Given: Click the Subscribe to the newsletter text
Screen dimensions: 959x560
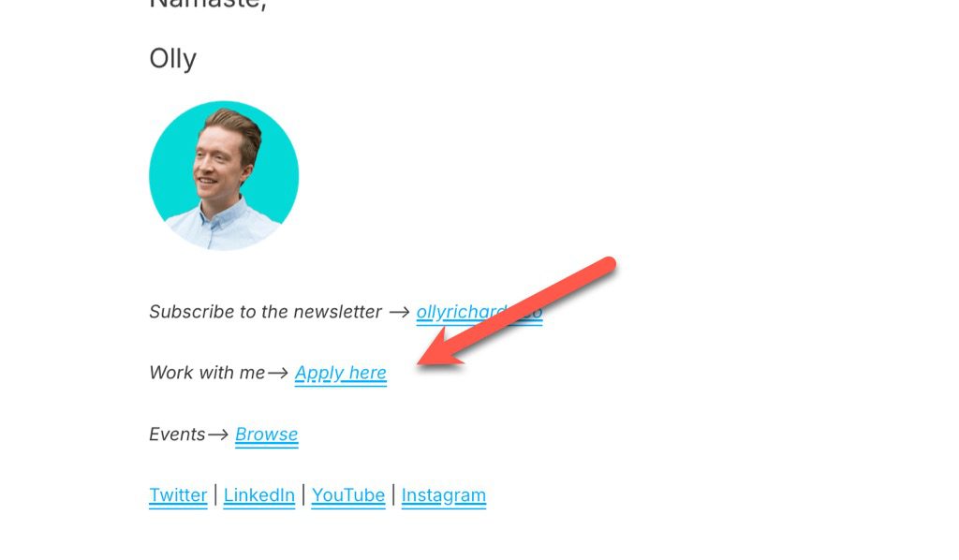Looking at the screenshot, I should (265, 312).
